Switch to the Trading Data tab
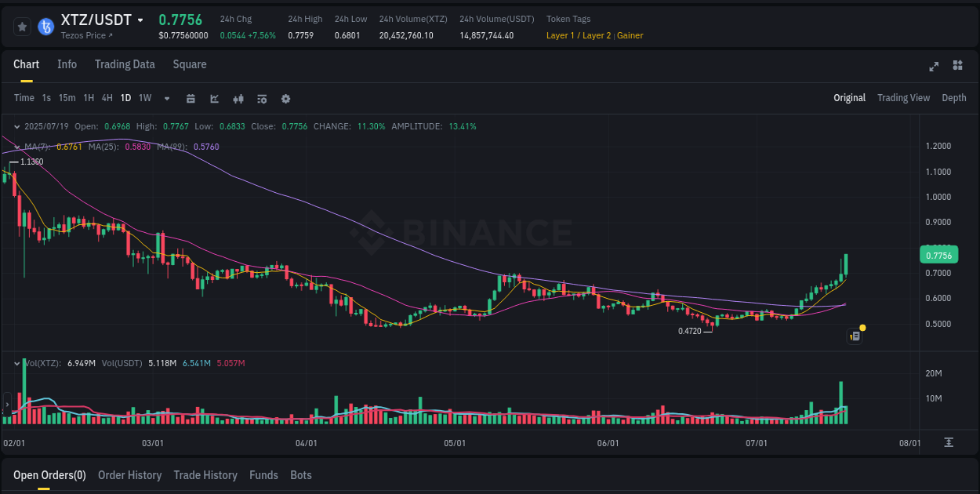The image size is (980, 494). click(125, 64)
